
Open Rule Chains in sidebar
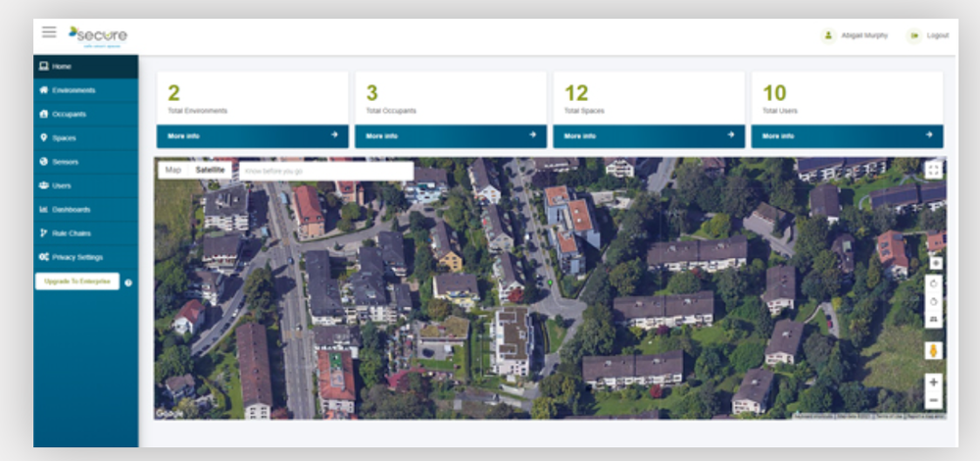pos(85,232)
